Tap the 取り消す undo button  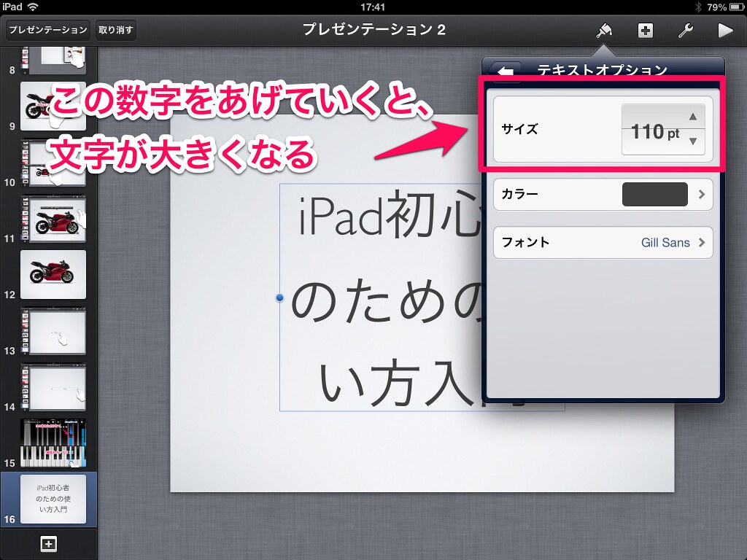coord(116,30)
